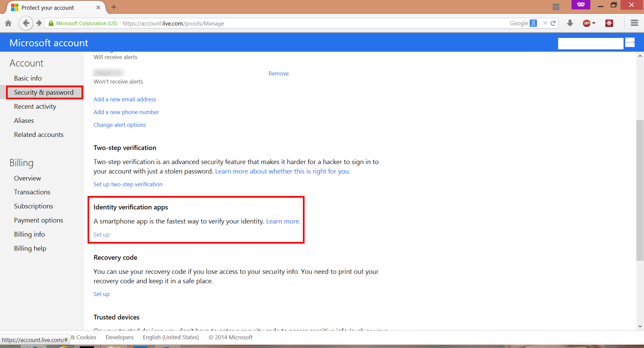
Task: Open a new tab with plus button
Action: pos(114,7)
